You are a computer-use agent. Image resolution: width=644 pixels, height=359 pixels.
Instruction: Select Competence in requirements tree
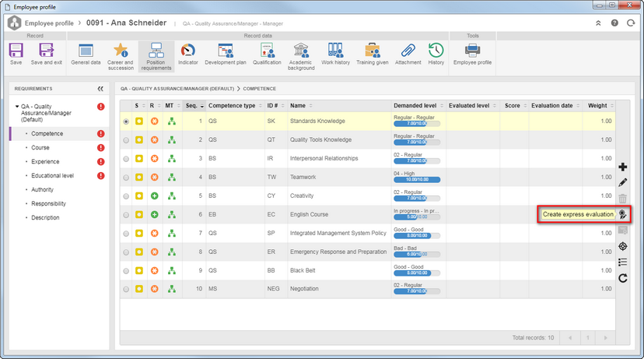[47, 134]
